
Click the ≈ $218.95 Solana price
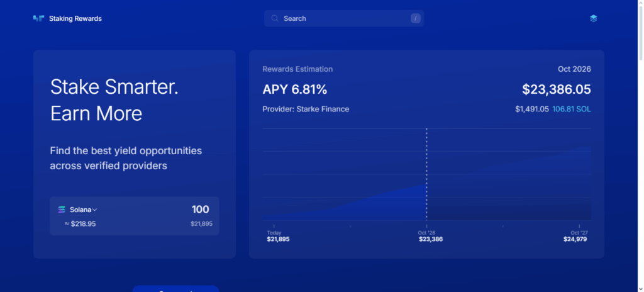point(80,224)
